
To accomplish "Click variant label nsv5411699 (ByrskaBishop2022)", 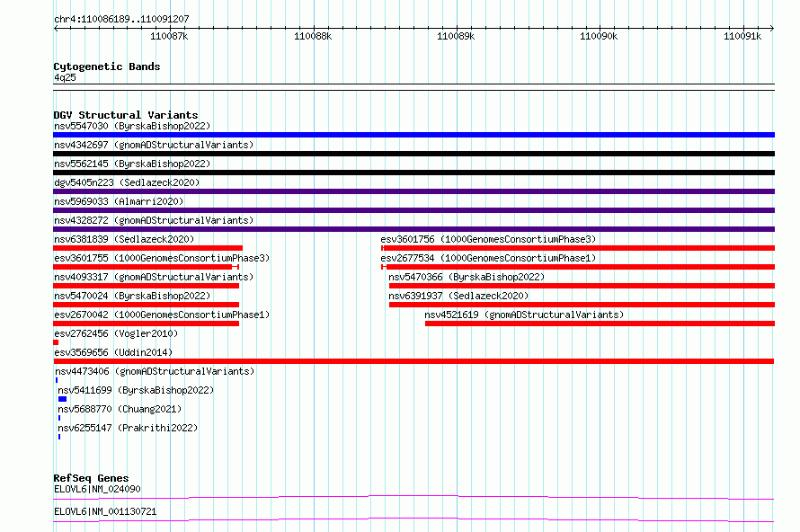I will pyautogui.click(x=136, y=390).
